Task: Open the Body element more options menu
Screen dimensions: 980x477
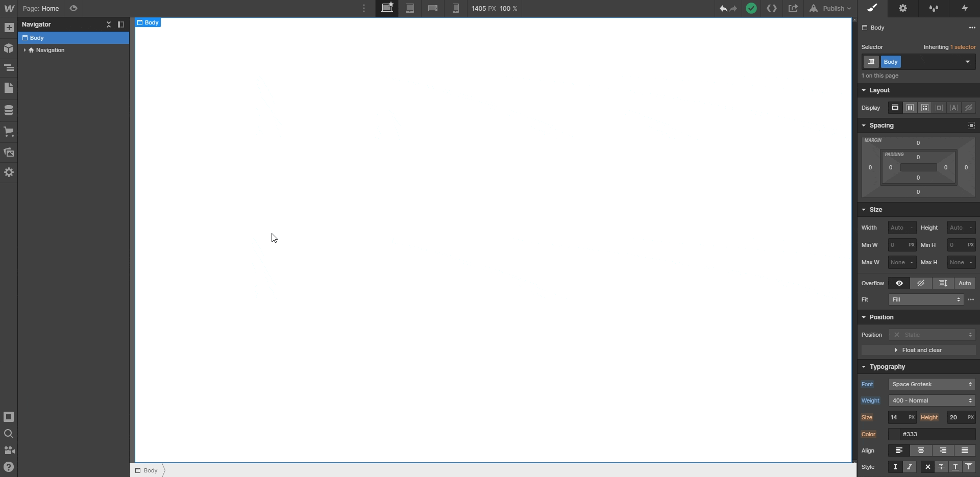Action: point(972,28)
